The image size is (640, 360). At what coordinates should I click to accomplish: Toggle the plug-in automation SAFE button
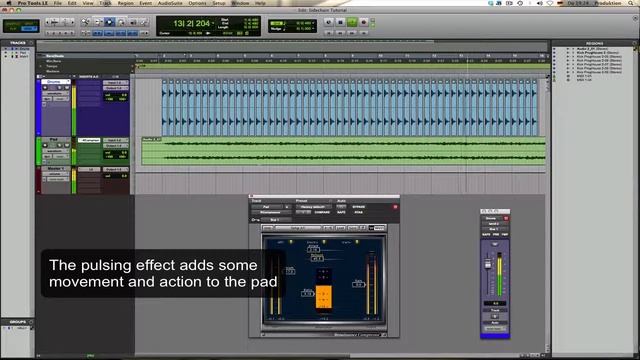click(x=341, y=212)
